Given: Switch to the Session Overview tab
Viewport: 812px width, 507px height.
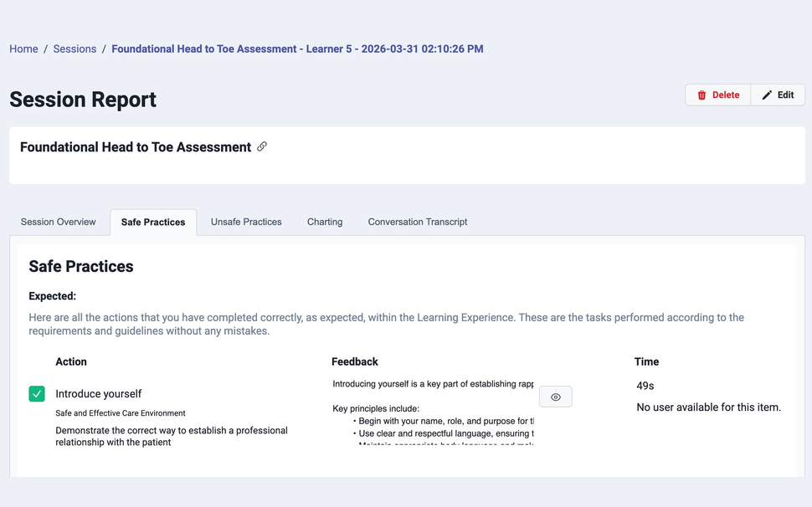Looking at the screenshot, I should click(58, 222).
